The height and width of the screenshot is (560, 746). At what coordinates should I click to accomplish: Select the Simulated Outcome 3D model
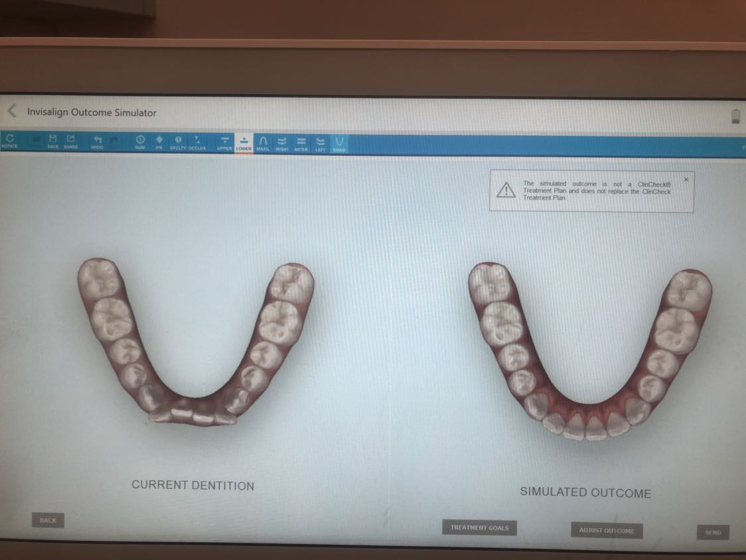click(590, 351)
